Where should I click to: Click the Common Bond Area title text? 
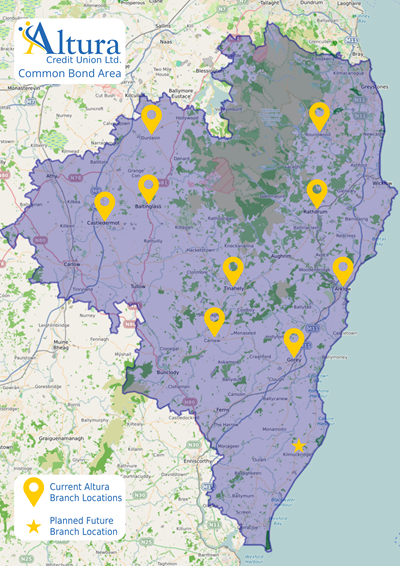[70, 73]
